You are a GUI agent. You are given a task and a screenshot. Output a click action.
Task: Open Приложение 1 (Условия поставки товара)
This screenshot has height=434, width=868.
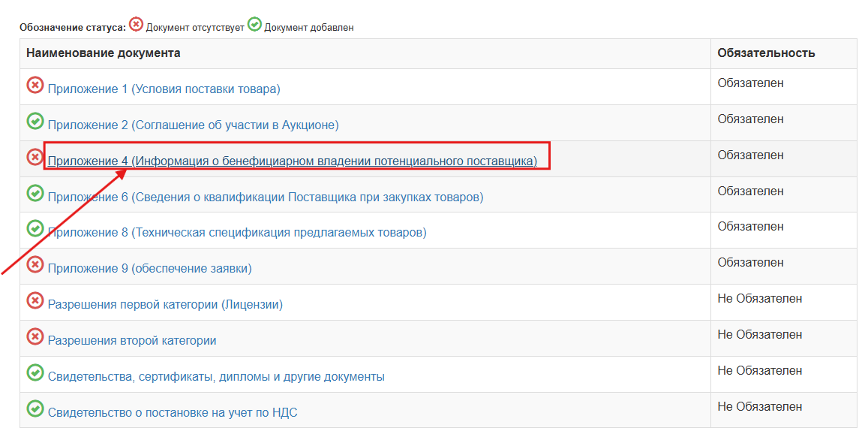click(164, 89)
